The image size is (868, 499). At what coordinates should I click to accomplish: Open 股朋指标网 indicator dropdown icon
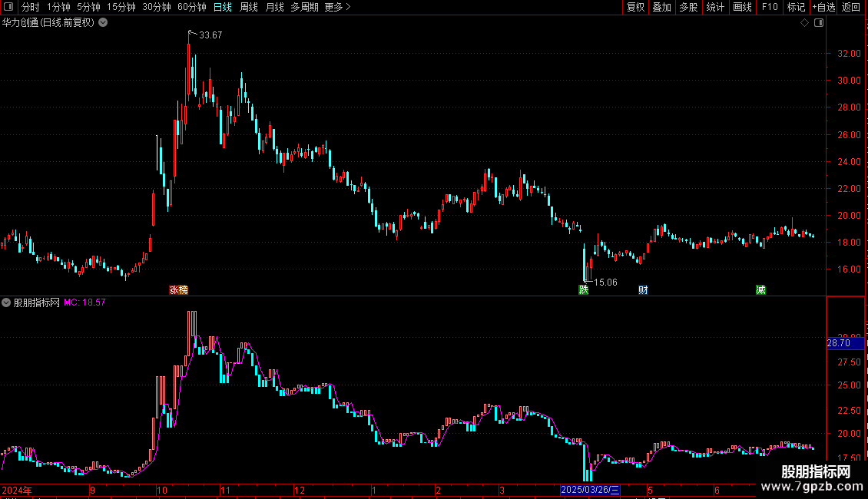click(x=6, y=302)
